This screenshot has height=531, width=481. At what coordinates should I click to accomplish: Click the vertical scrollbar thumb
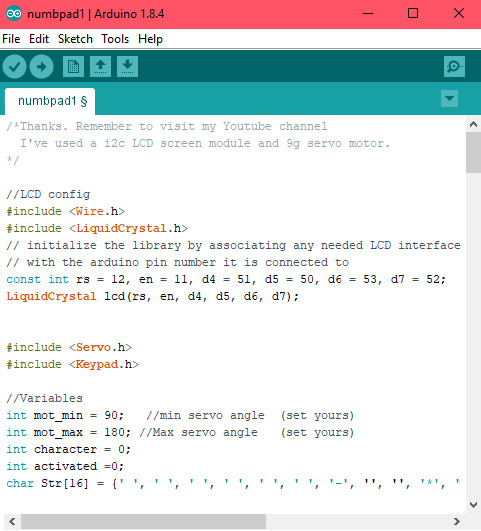pos(474,153)
